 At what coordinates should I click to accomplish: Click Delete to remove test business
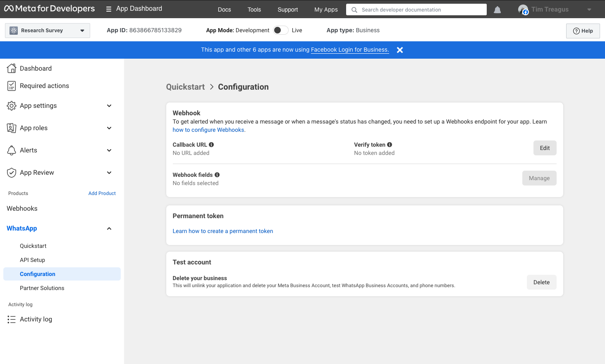[541, 282]
